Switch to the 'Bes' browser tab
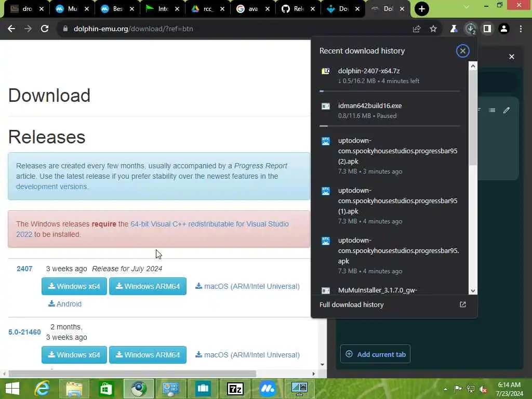532x399 pixels. pyautogui.click(x=117, y=9)
